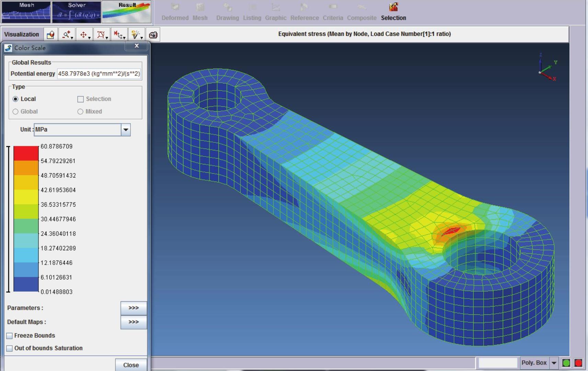The image size is (588, 371).
Task: Click the 3D cube view icon
Action: [50, 34]
